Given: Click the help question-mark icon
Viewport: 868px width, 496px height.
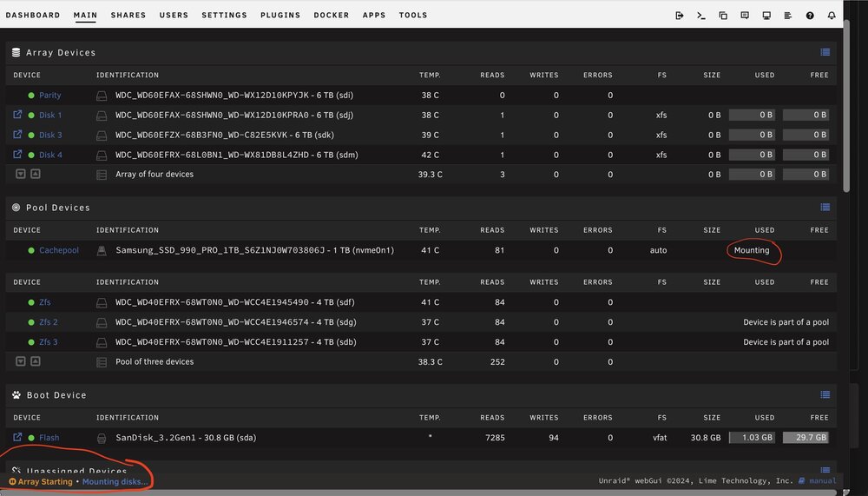Looking at the screenshot, I should point(810,16).
